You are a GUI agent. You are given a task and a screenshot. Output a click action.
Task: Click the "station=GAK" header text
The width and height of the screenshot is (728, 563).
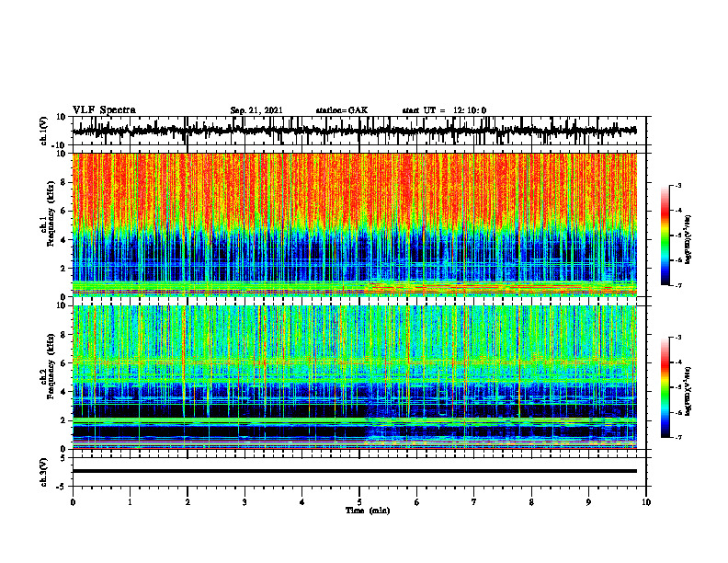pyautogui.click(x=342, y=110)
